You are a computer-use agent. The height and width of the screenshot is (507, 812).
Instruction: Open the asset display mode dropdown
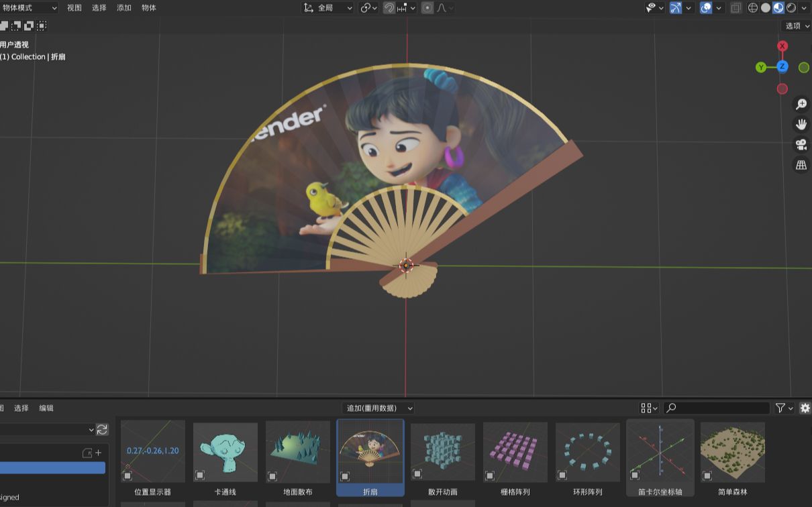click(x=649, y=408)
